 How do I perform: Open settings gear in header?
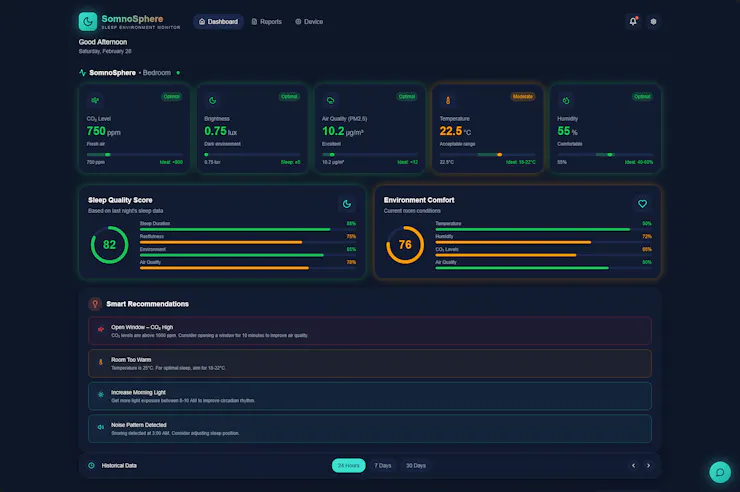point(653,21)
